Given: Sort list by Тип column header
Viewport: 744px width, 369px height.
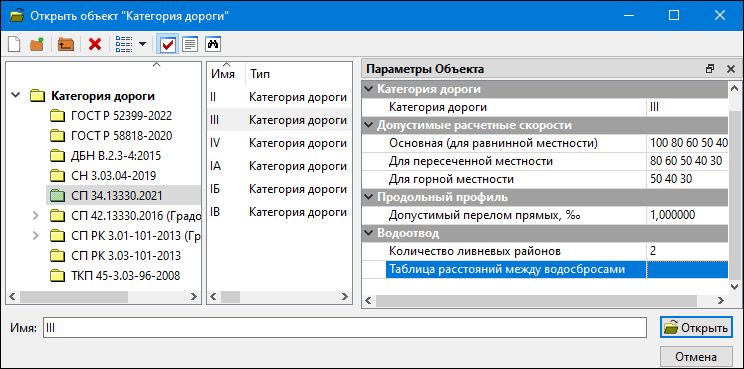Looking at the screenshot, I should click(260, 74).
